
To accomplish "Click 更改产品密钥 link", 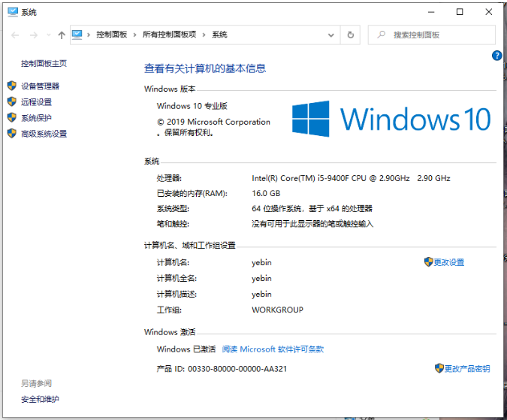I will pyautogui.click(x=466, y=368).
